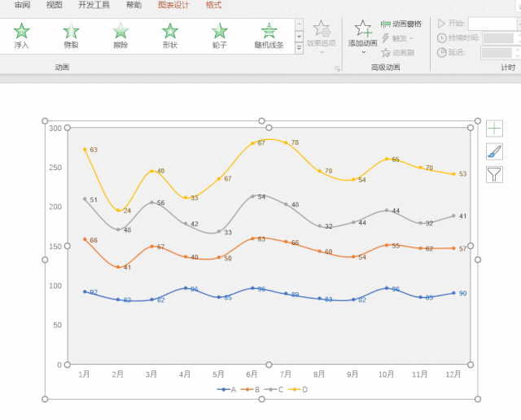Apply the 形状 (Shape) animation
The image size is (521, 420).
point(170,35)
